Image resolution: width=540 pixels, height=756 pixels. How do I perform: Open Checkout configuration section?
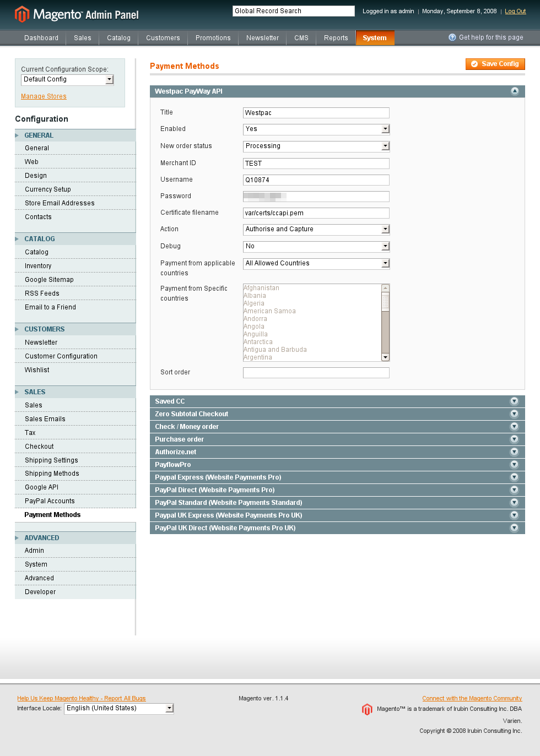point(39,447)
